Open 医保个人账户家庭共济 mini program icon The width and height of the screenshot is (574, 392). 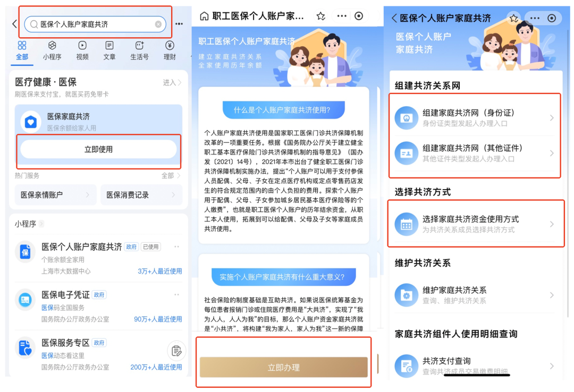[x=25, y=252]
